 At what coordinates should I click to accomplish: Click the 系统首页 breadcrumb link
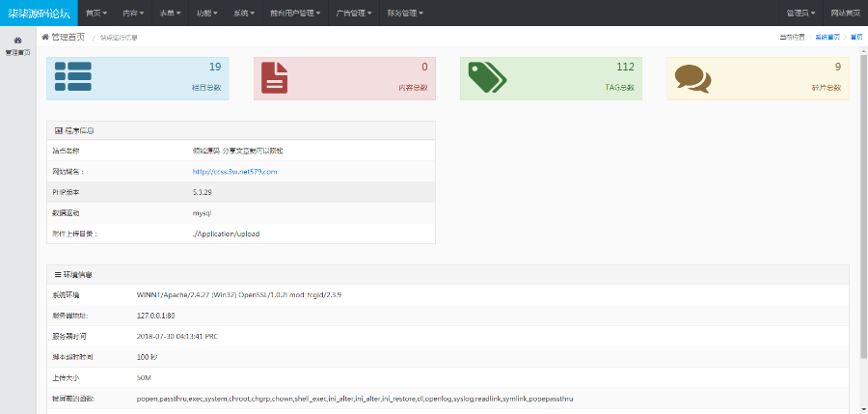tap(827, 37)
